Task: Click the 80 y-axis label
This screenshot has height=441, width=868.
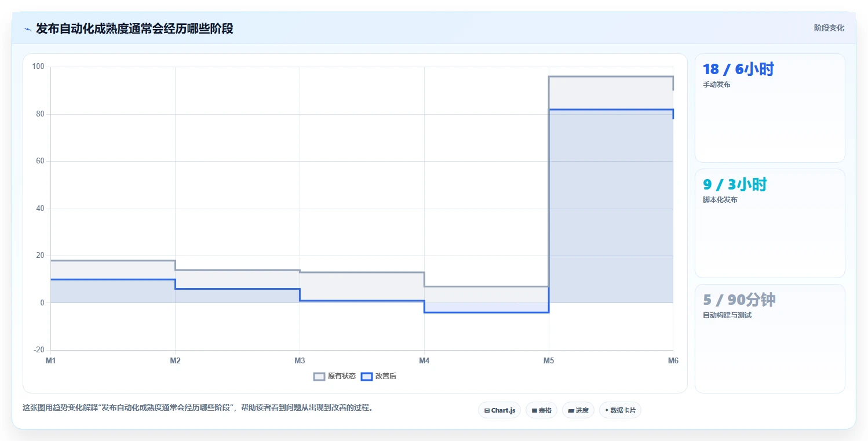Action: coord(41,114)
